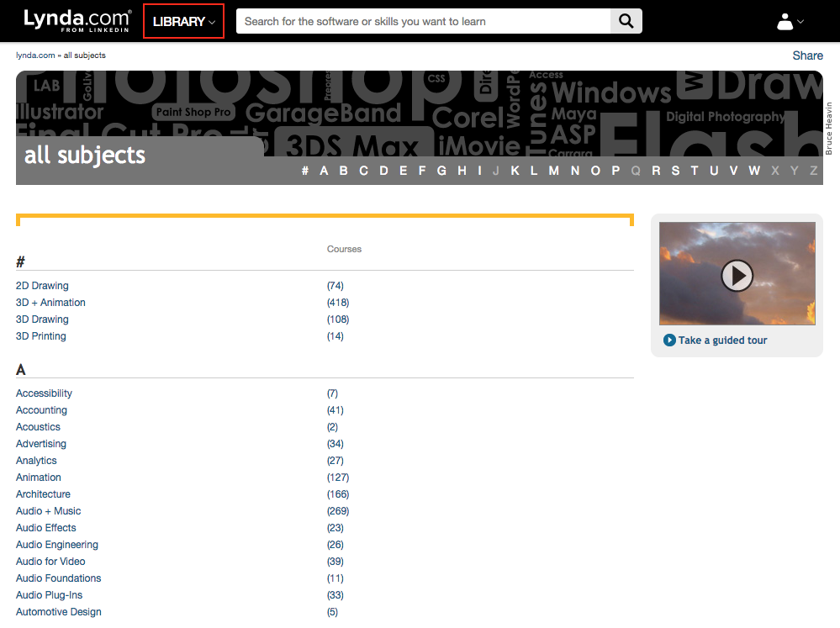Screen dimensions: 840x628
Task: Click guided tour arrow icon
Action: pyautogui.click(x=669, y=340)
